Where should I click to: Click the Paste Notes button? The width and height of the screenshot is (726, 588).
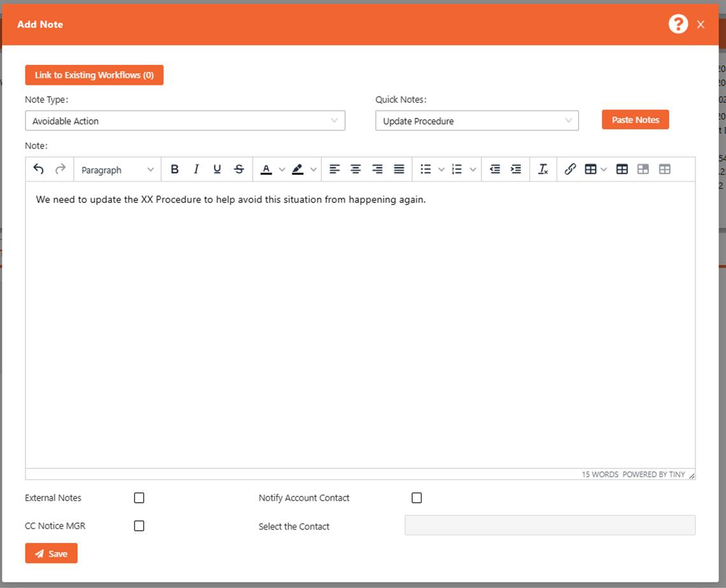pos(635,119)
